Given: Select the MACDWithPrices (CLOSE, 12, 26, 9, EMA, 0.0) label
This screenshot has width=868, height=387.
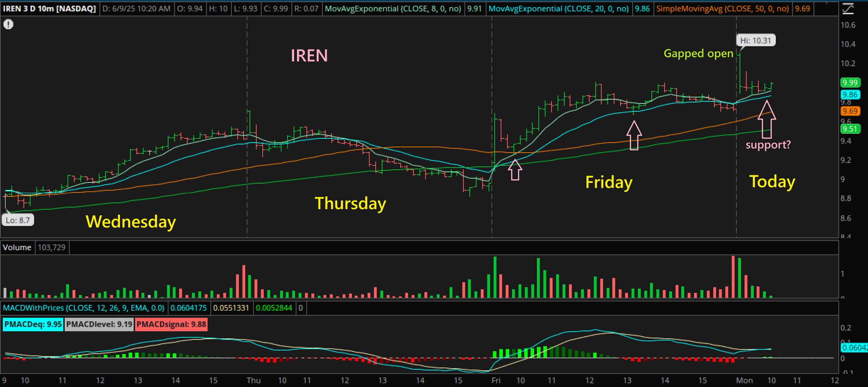Looking at the screenshot, I should pos(84,308).
